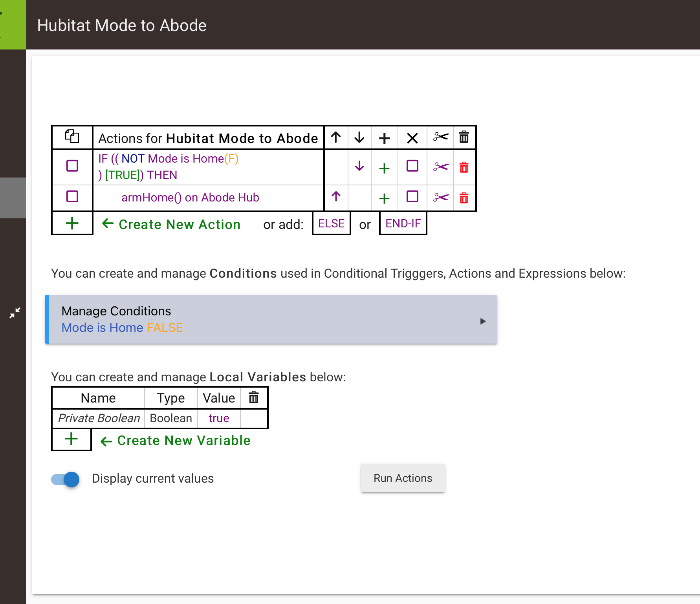This screenshot has height=604, width=700.
Task: Click the collapse arrows icon in sidebar
Action: 15,313
